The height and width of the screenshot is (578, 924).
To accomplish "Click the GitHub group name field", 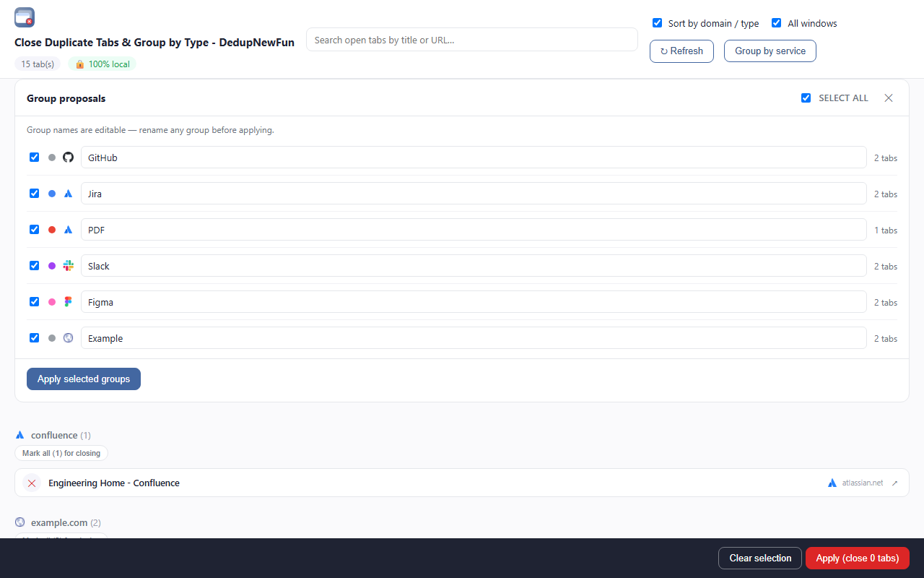I will click(x=474, y=158).
